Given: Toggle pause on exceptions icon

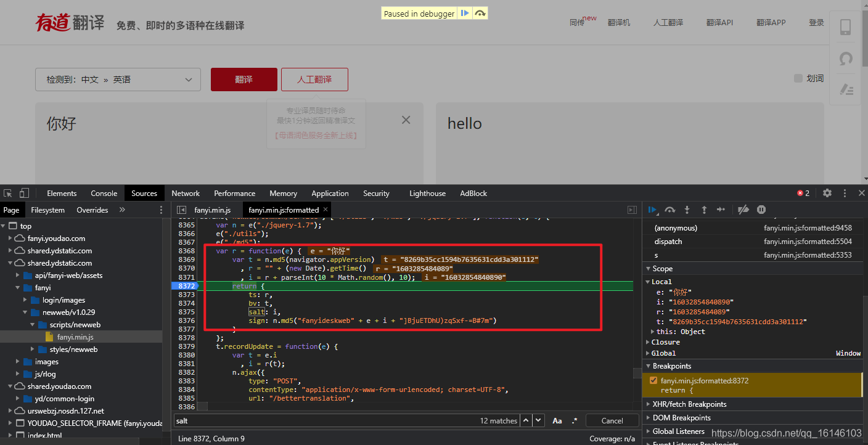Looking at the screenshot, I should (x=761, y=210).
